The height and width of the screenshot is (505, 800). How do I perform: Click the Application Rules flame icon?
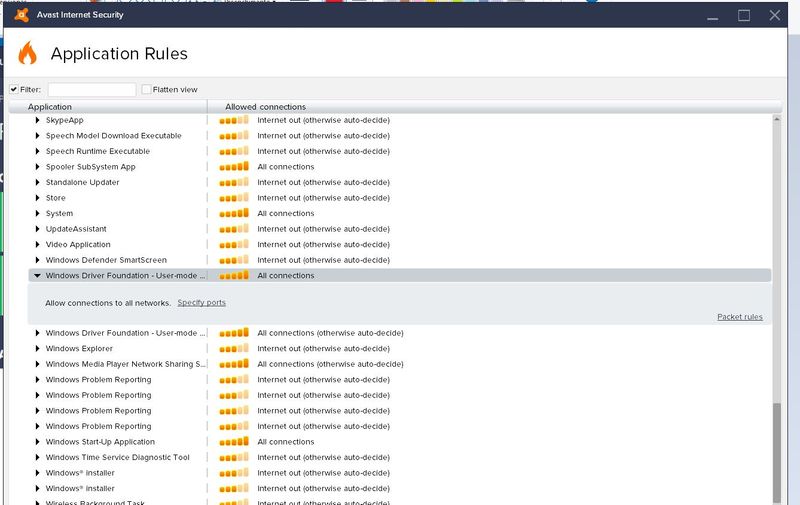[28, 53]
